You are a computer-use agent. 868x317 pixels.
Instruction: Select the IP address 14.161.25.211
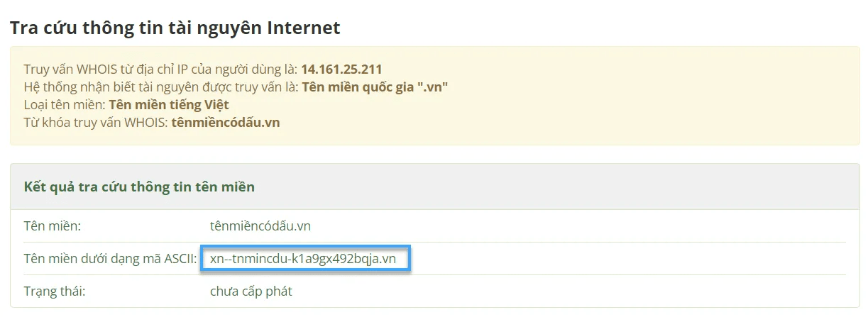341,69
